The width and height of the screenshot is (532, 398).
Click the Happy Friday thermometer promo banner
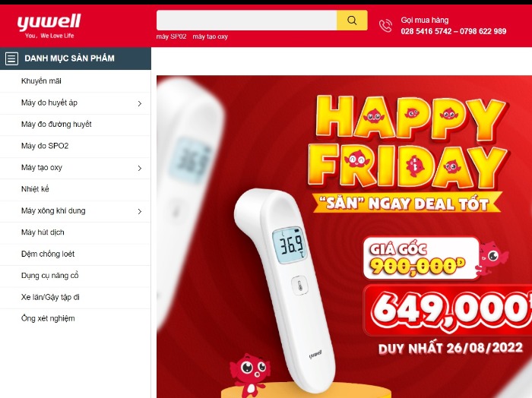click(344, 237)
